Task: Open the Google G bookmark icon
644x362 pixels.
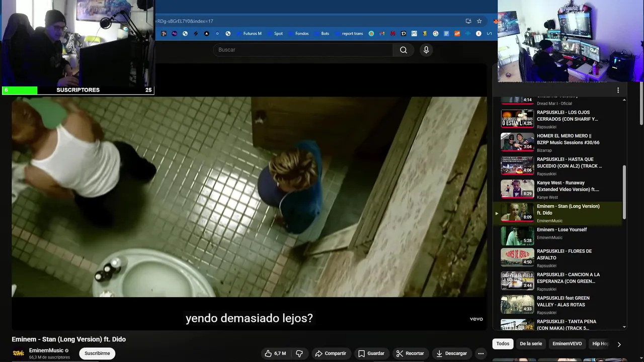Action: 436,34
